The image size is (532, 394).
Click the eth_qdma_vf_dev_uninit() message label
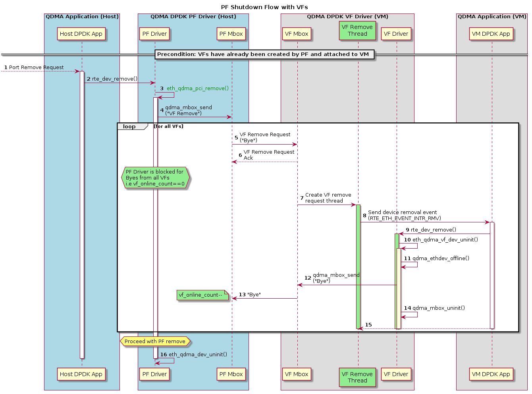tap(445, 240)
